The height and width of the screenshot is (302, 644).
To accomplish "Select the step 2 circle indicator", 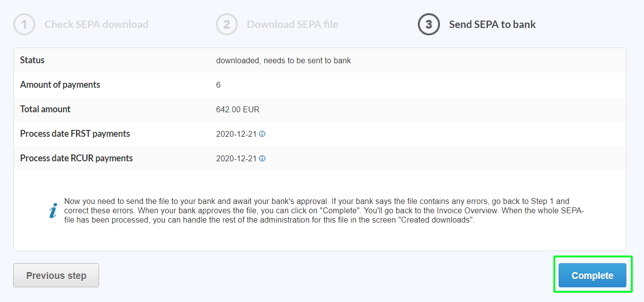I will pos(227,24).
